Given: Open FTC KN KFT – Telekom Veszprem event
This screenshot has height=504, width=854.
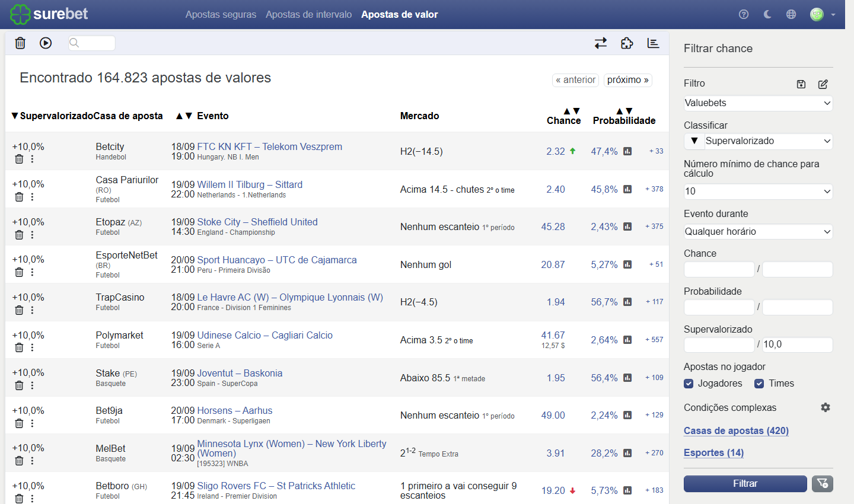Looking at the screenshot, I should tap(269, 146).
